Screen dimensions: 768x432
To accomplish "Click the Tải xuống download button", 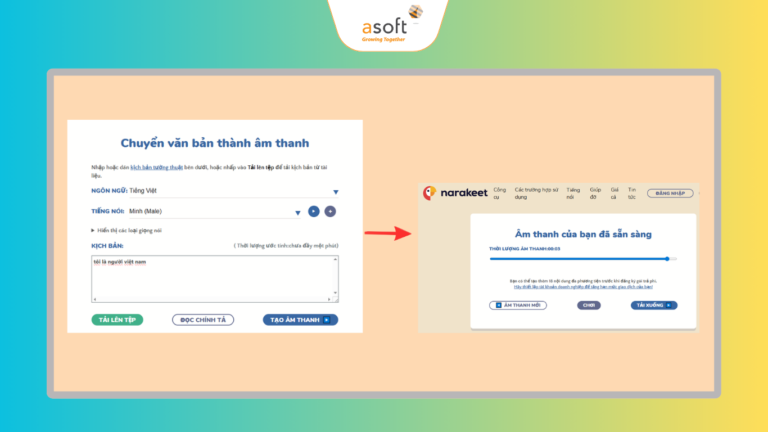I will point(653,305).
